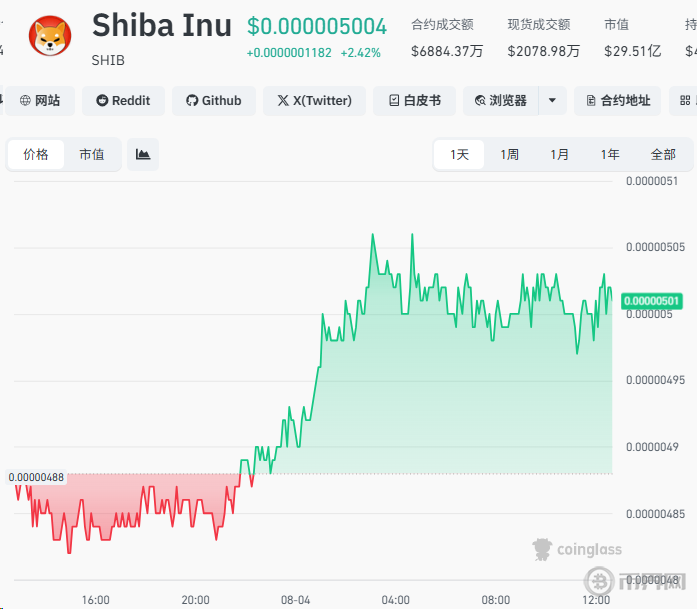Click the current price label 0.00000501
Image resolution: width=697 pixels, height=609 pixels.
652,301
